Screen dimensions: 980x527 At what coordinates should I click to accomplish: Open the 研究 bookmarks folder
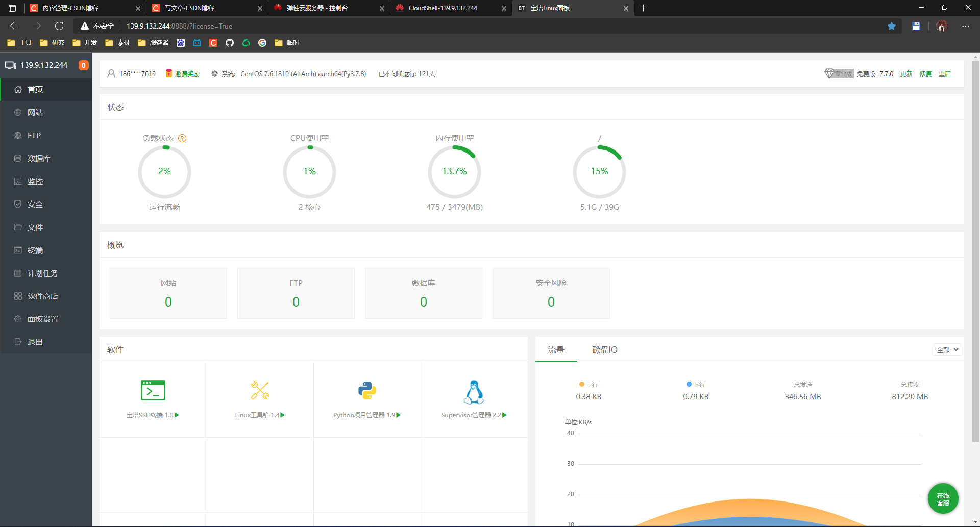click(x=52, y=43)
